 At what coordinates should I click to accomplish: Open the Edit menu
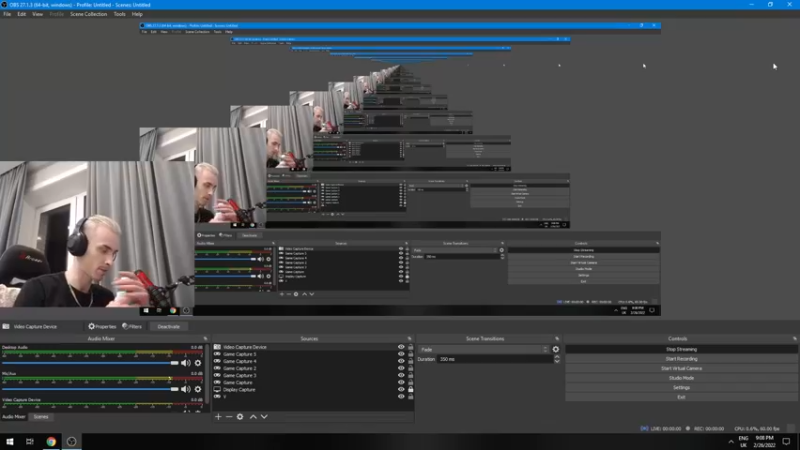pos(21,14)
